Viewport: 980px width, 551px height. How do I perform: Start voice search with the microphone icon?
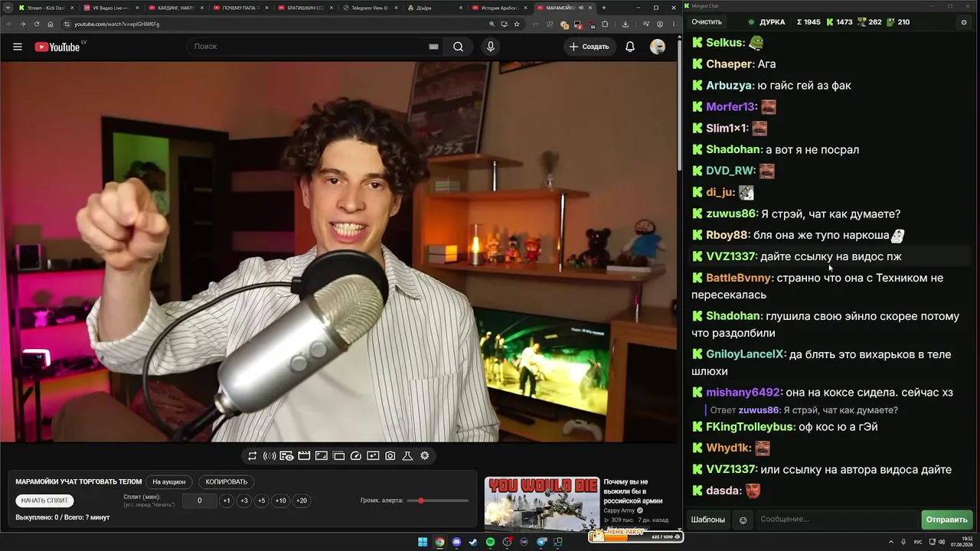tap(491, 47)
